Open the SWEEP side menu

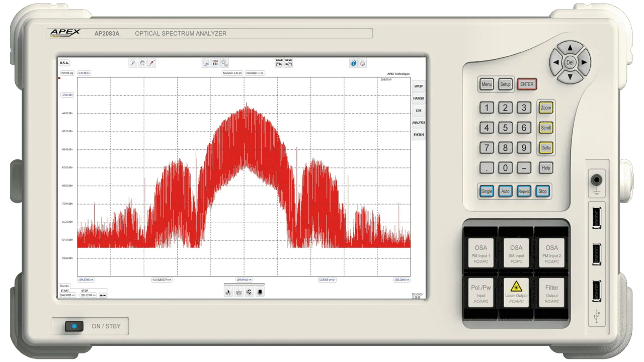(x=418, y=86)
